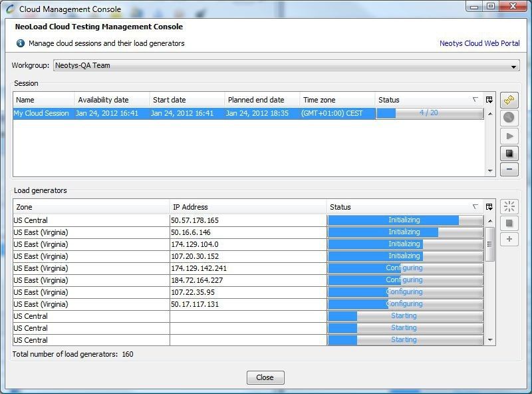Select IP address 174.129.104.0 cell

click(x=248, y=244)
